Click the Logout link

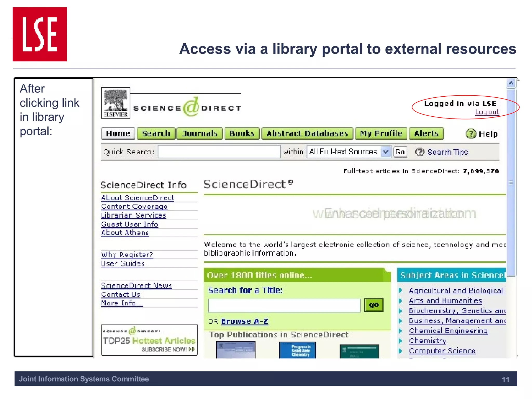coord(487,112)
